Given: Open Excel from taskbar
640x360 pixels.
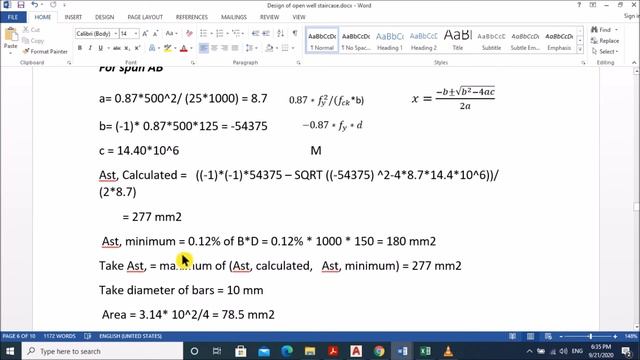Looking at the screenshot, I should 425,351.
